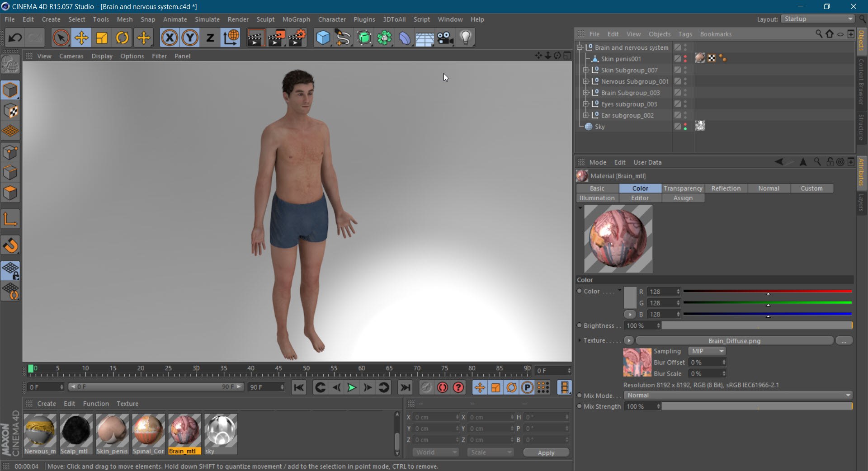868x471 pixels.
Task: Toggle the Snap magnet icon
Action: point(10,245)
